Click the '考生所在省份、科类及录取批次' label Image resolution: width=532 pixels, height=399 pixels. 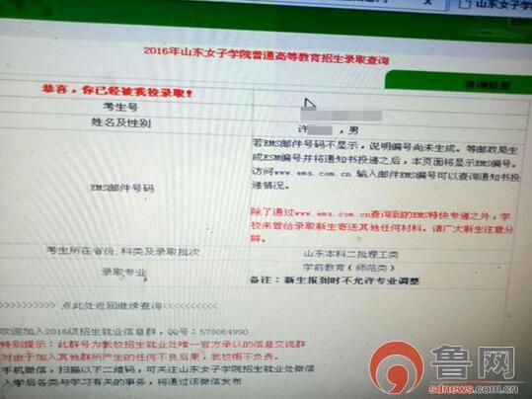click(x=122, y=251)
